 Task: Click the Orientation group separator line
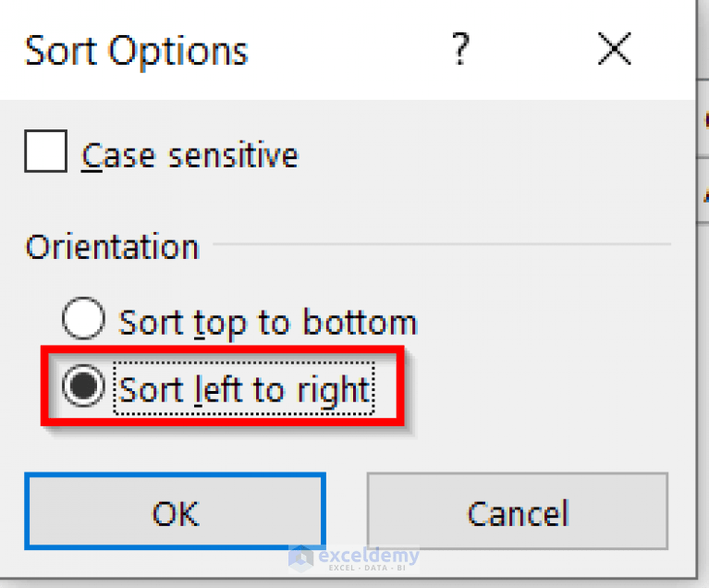tap(442, 245)
